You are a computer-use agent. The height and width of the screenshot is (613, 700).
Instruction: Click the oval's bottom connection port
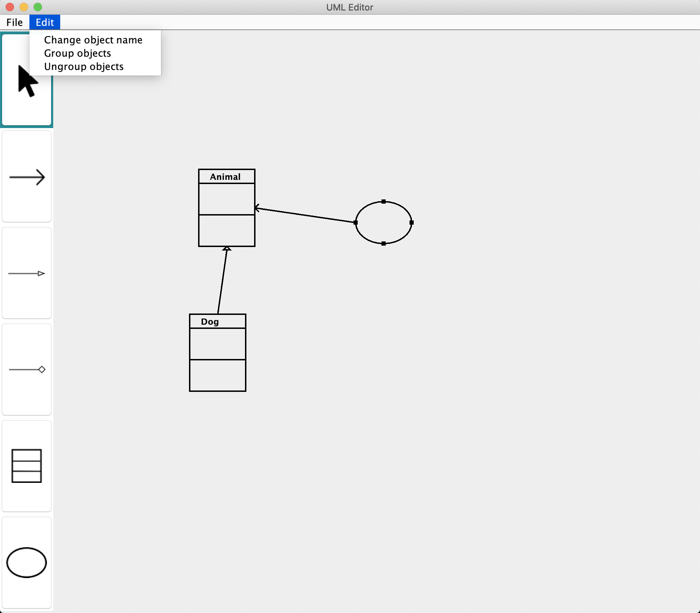[x=384, y=244]
